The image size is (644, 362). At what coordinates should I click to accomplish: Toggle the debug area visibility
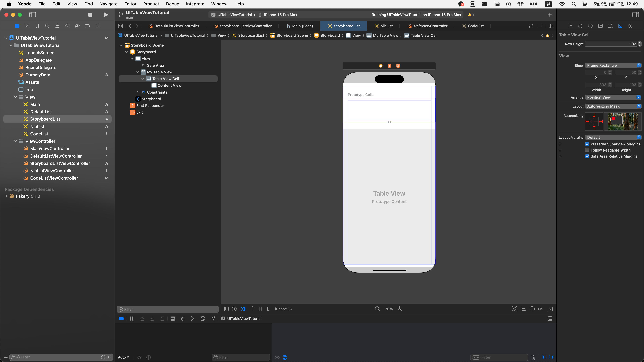550,319
